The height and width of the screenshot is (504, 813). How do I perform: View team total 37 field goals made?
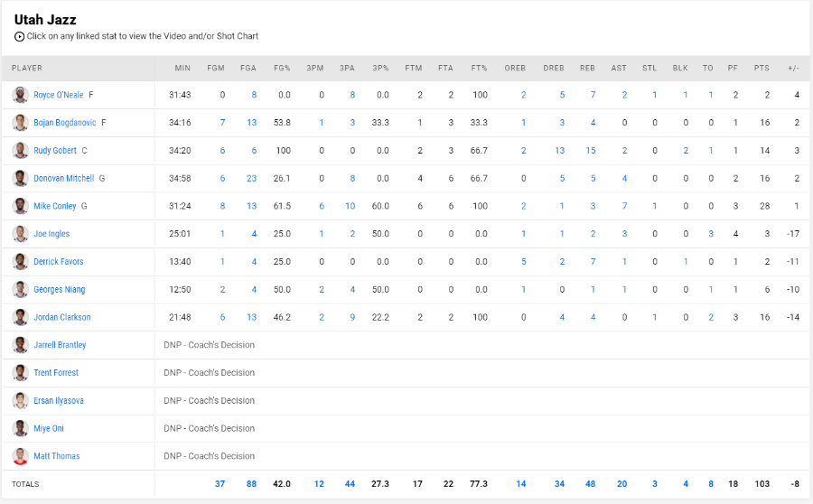click(x=220, y=484)
